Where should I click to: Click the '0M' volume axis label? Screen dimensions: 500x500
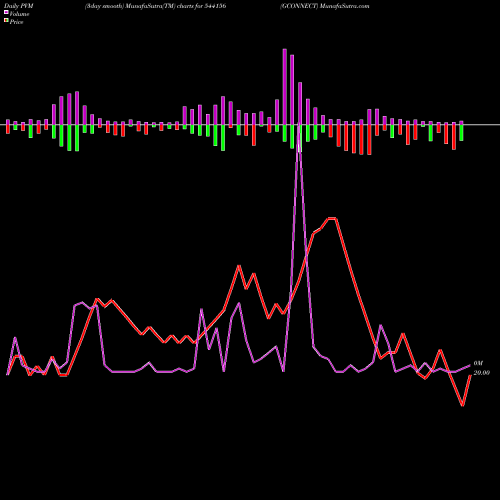coord(478,363)
